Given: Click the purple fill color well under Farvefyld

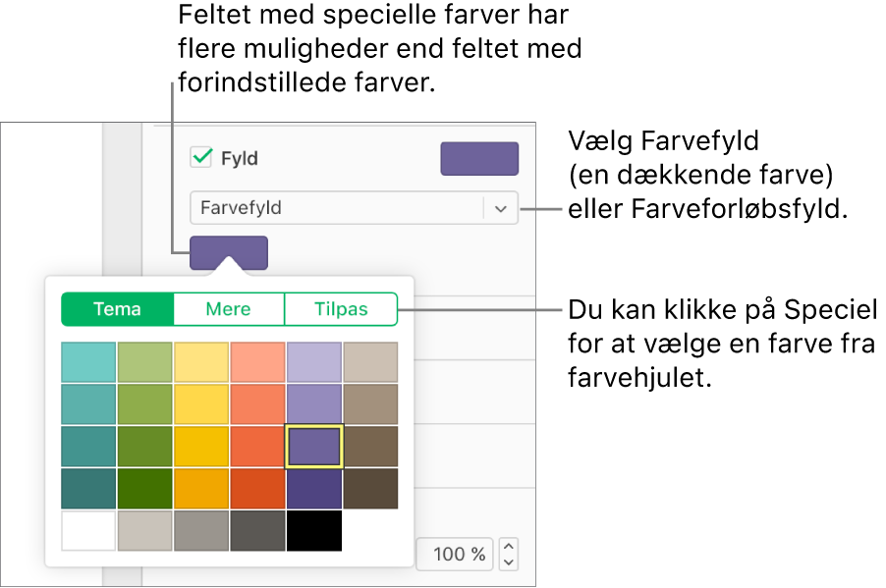Looking at the screenshot, I should pos(228,252).
